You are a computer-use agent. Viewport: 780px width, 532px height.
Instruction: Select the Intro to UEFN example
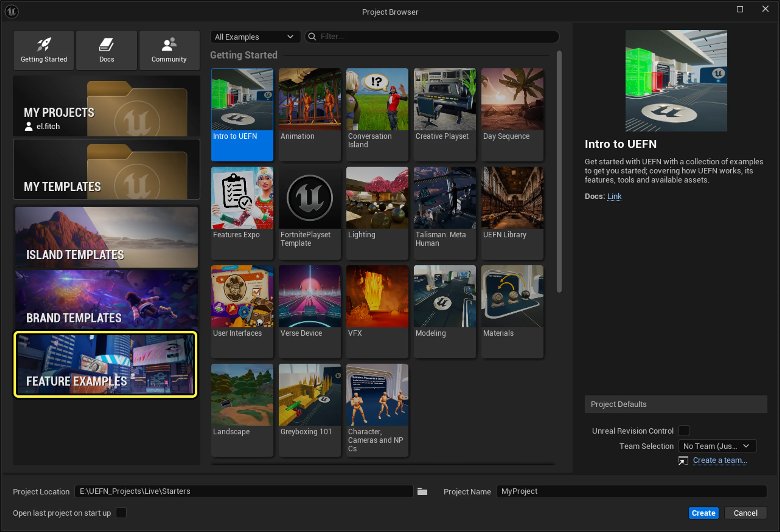tap(242, 115)
